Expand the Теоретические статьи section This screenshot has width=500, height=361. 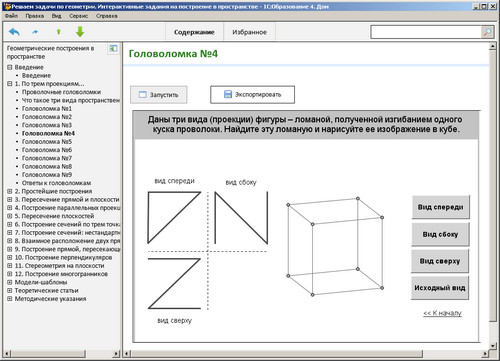coord(10,291)
